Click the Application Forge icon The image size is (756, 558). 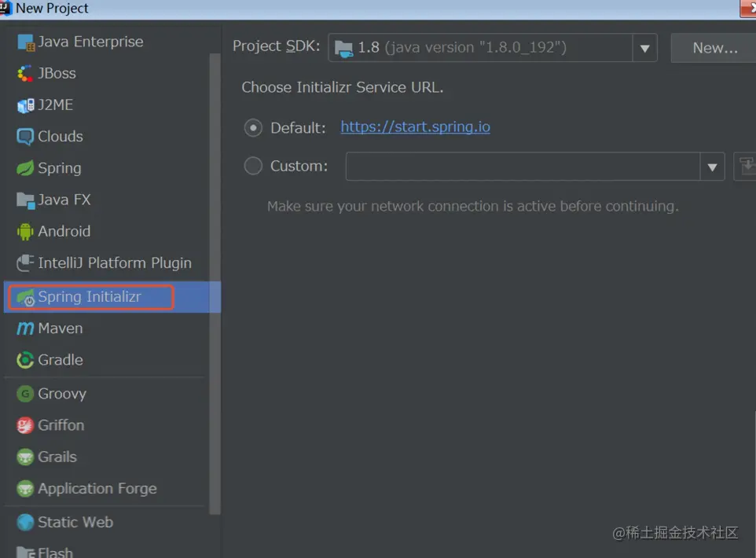[25, 489]
